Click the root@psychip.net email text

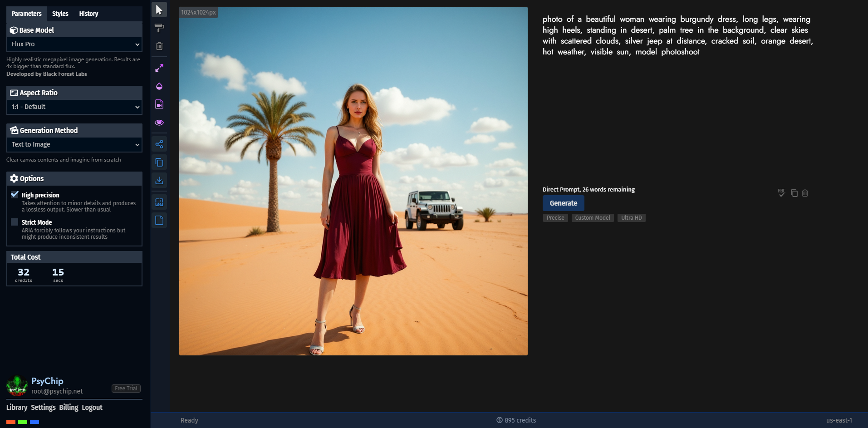point(57,391)
